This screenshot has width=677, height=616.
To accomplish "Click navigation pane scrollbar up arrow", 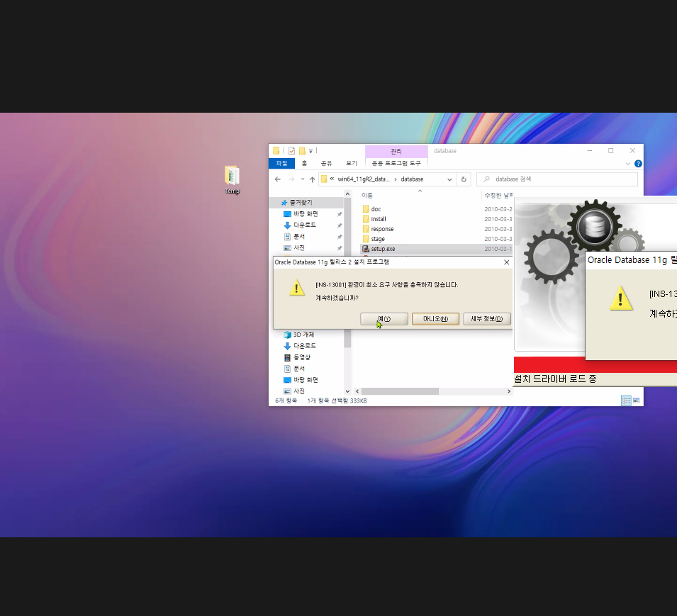I will [x=347, y=194].
